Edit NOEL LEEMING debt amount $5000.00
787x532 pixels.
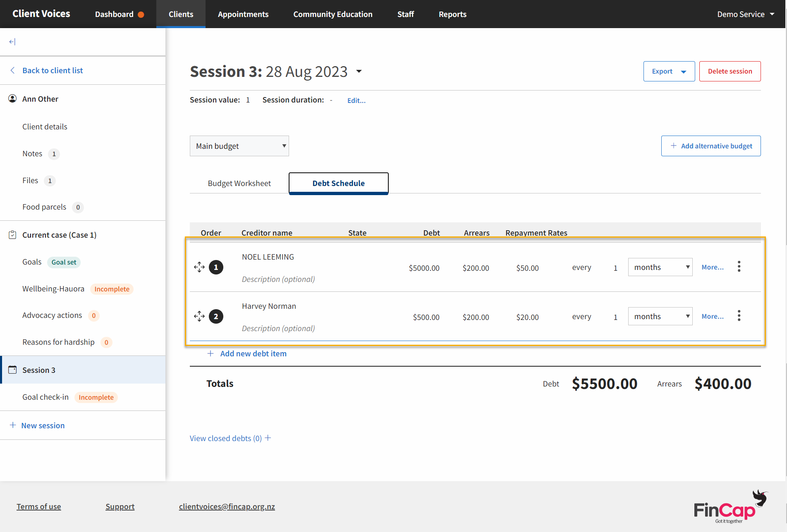tap(424, 268)
